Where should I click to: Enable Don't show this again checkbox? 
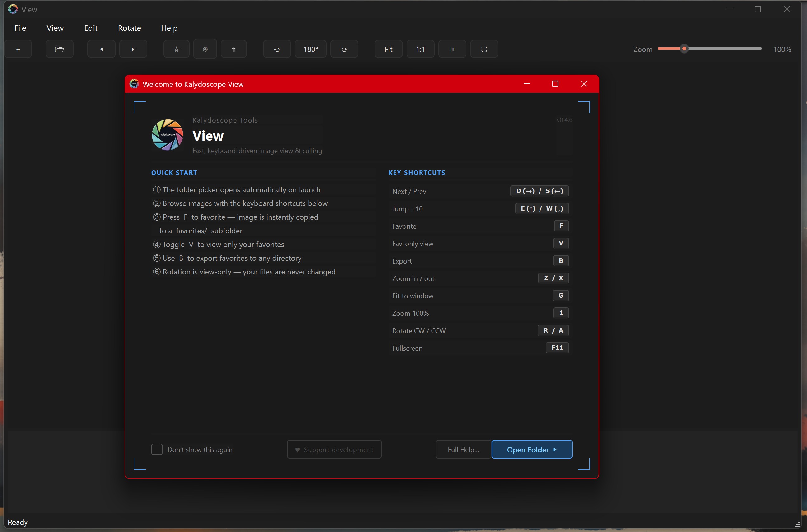(157, 449)
